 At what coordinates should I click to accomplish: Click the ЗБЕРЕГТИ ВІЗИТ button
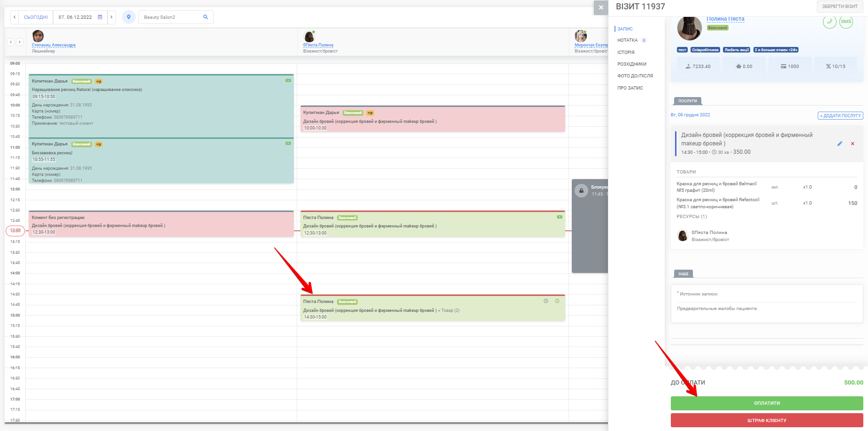pyautogui.click(x=840, y=7)
